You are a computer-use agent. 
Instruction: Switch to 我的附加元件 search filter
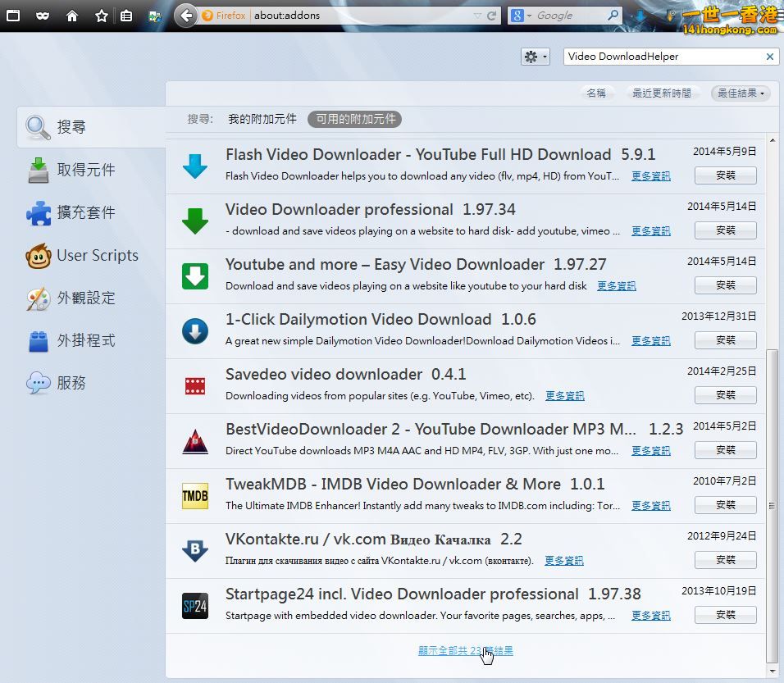click(x=262, y=119)
